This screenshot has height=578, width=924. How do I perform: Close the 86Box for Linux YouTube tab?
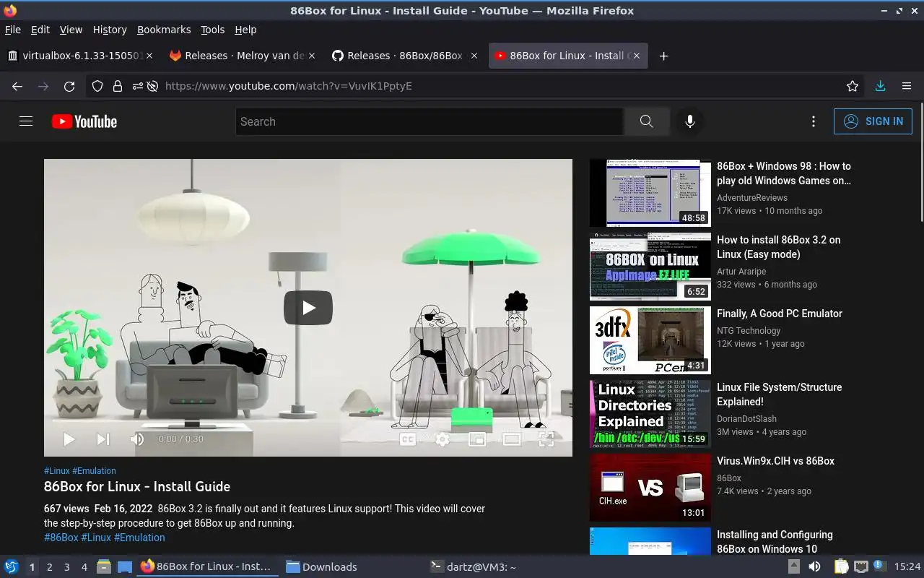[x=636, y=56]
